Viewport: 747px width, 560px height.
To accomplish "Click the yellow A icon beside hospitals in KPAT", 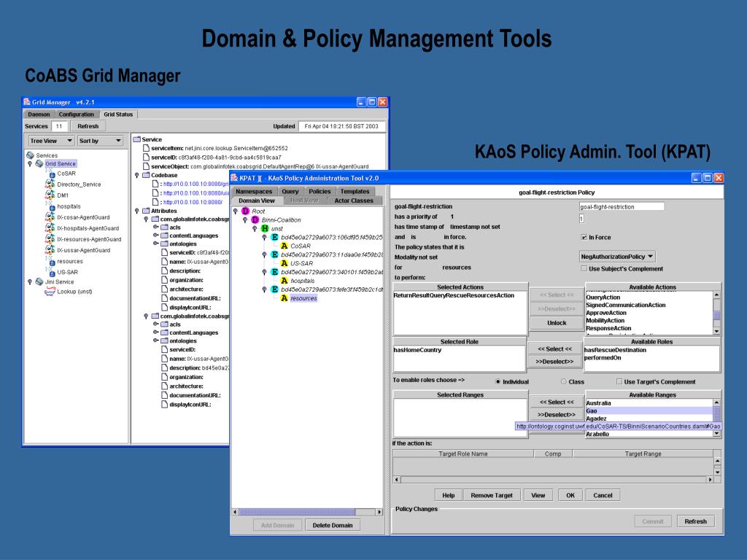I will 284,281.
